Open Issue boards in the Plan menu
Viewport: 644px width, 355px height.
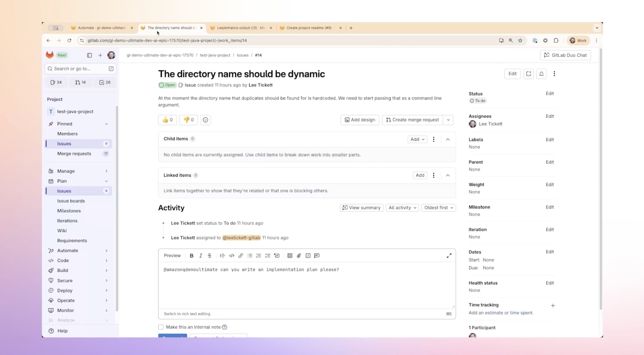point(71,201)
